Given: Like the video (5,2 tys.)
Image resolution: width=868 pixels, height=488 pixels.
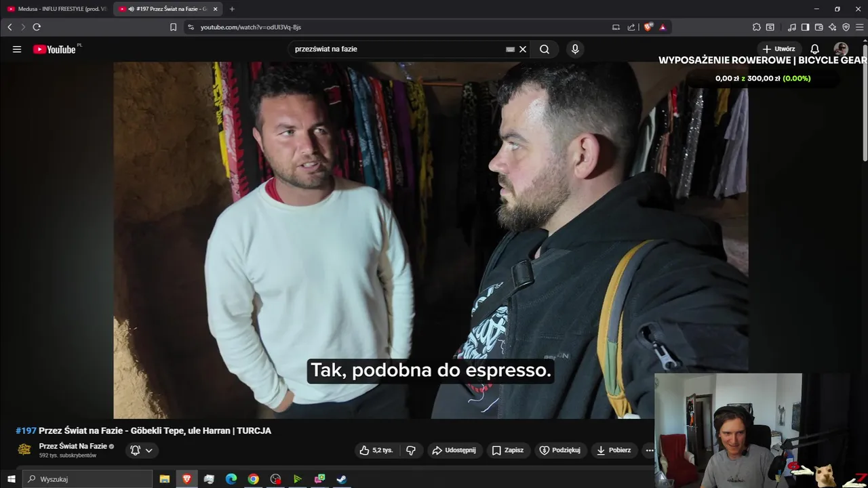Looking at the screenshot, I should pos(376,450).
